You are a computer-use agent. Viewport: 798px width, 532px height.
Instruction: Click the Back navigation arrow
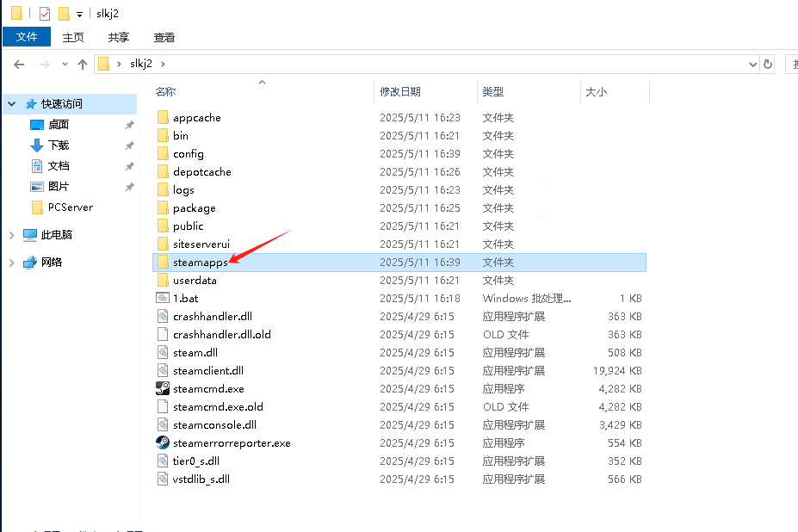coord(19,65)
